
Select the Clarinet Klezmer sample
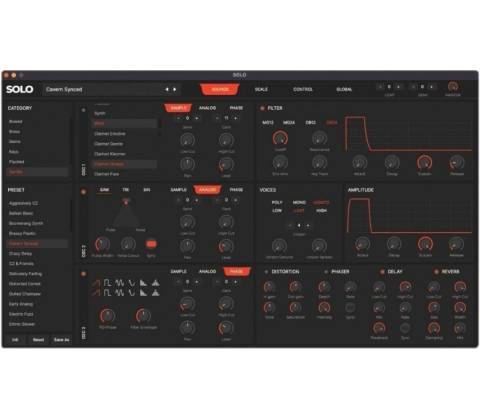click(110, 154)
